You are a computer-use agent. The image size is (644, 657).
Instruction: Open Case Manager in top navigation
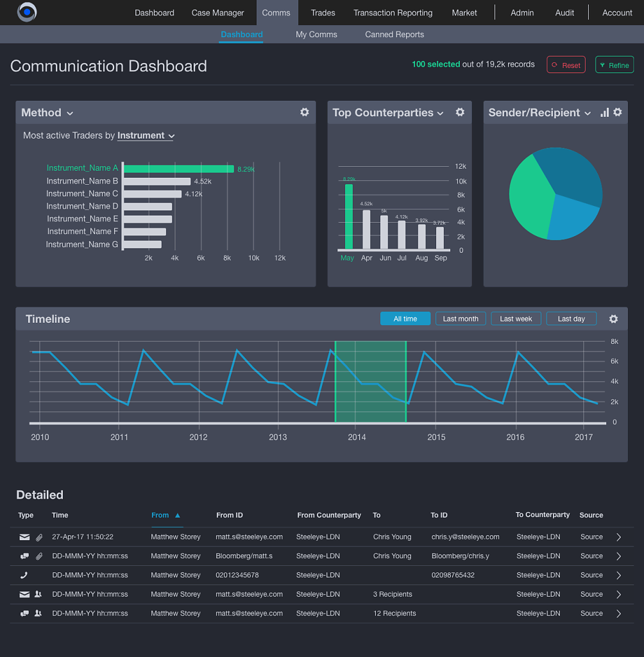pyautogui.click(x=217, y=13)
